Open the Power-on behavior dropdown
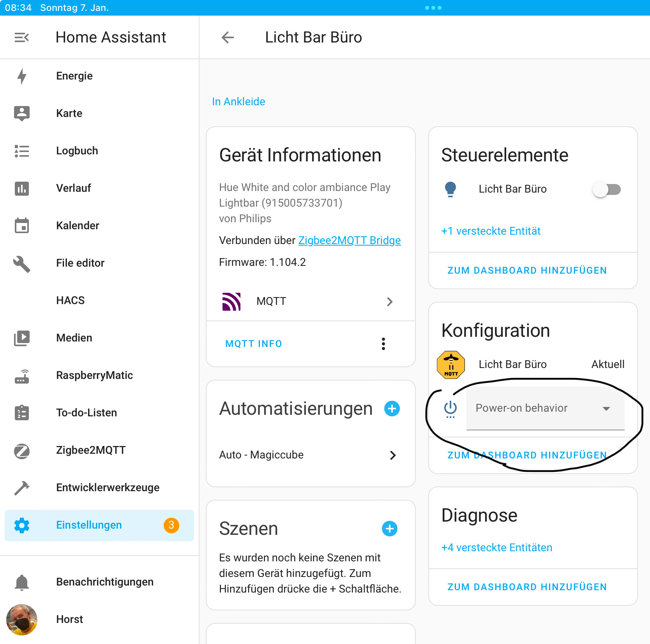Viewport: 650px width, 644px height. tap(545, 408)
